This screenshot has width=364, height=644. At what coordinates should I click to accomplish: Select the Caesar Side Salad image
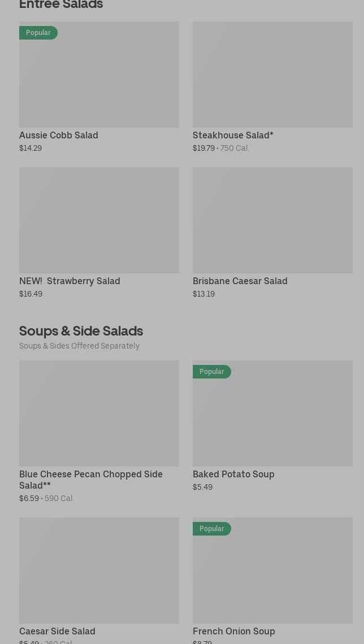[99, 571]
